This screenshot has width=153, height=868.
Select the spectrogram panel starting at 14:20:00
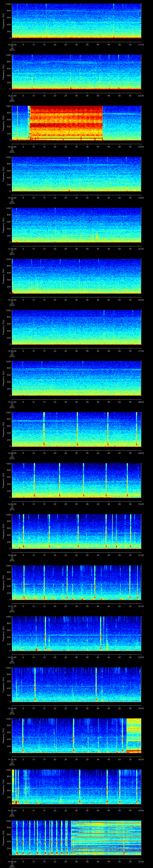[76, 21]
